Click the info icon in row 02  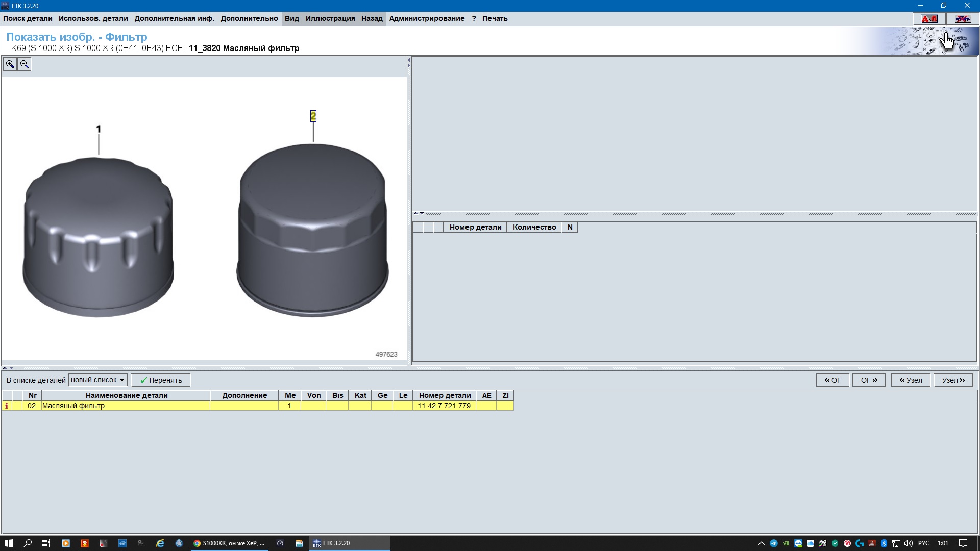7,406
